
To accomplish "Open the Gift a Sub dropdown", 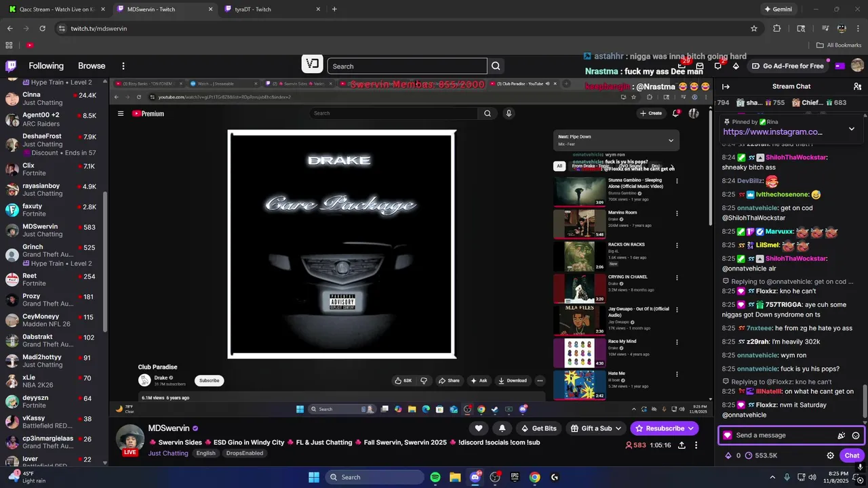I will point(595,428).
